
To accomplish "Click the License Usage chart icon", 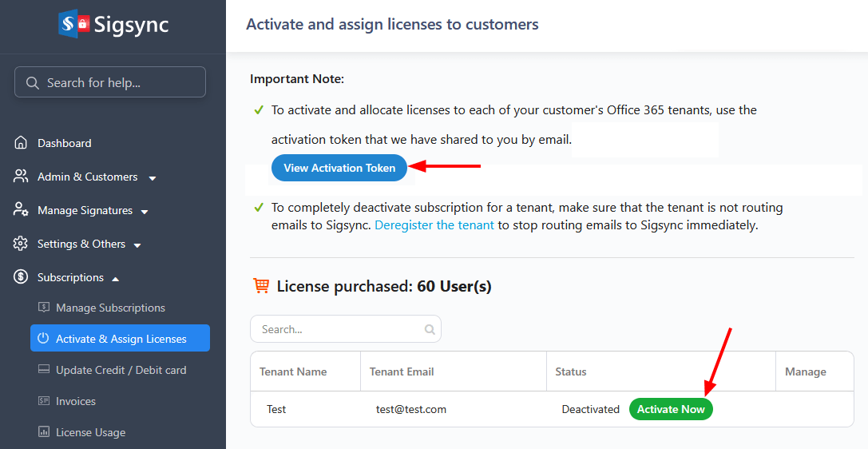I will click(x=43, y=432).
